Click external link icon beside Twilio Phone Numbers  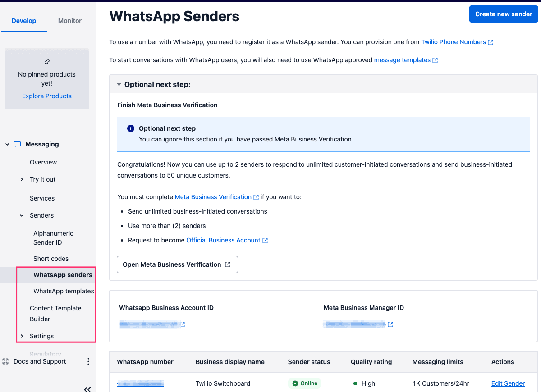point(491,42)
